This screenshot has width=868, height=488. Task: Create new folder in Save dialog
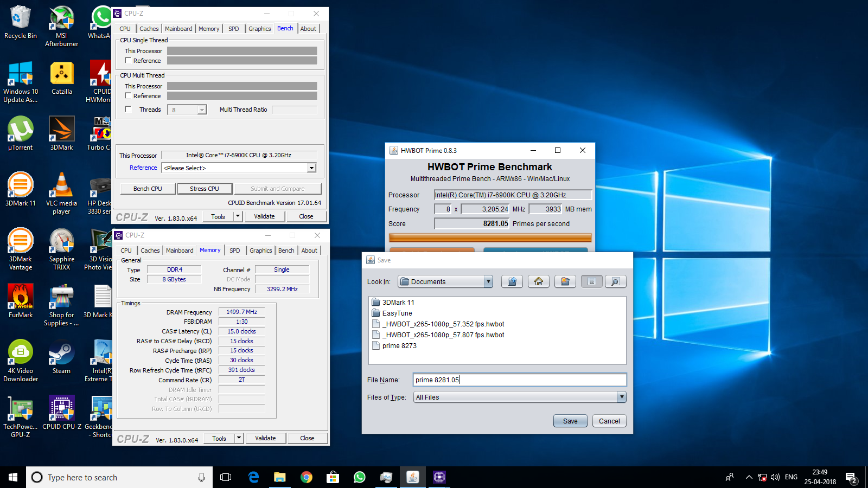565,281
